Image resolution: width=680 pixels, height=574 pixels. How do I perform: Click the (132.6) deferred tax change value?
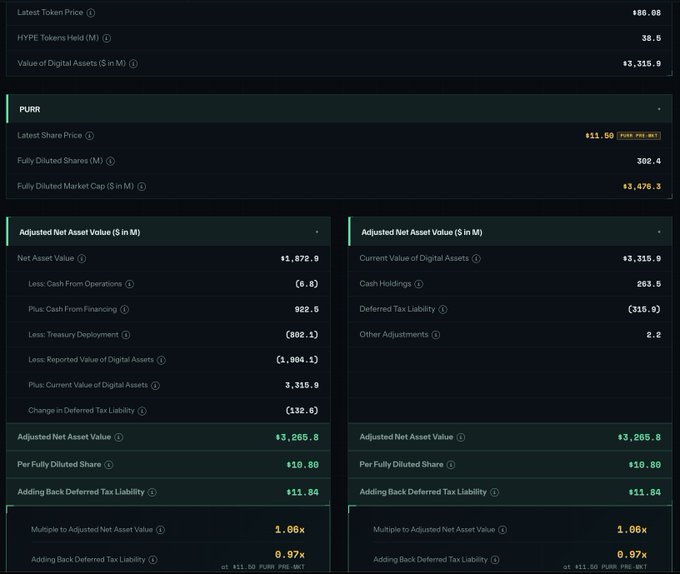point(302,411)
